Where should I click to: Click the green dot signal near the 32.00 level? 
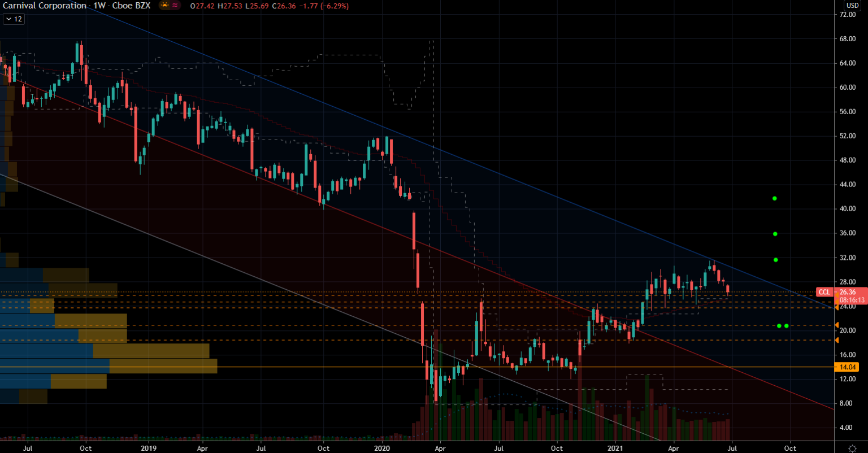pyautogui.click(x=775, y=260)
